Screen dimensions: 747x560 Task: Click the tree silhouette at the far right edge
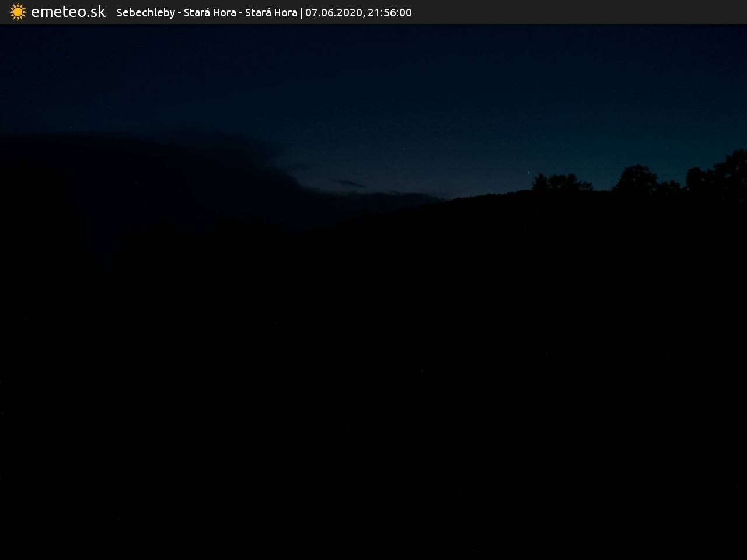click(x=732, y=169)
